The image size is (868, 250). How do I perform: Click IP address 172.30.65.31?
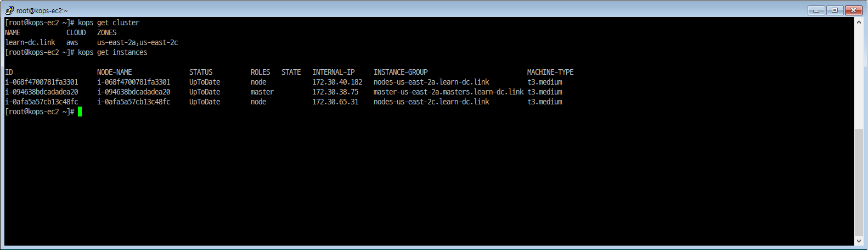pyautogui.click(x=335, y=102)
